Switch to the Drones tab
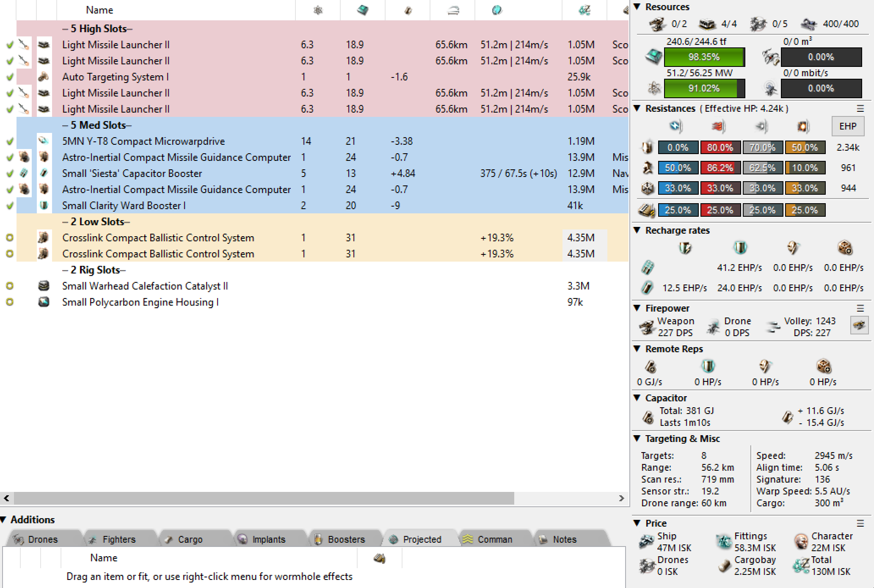 pyautogui.click(x=42, y=539)
